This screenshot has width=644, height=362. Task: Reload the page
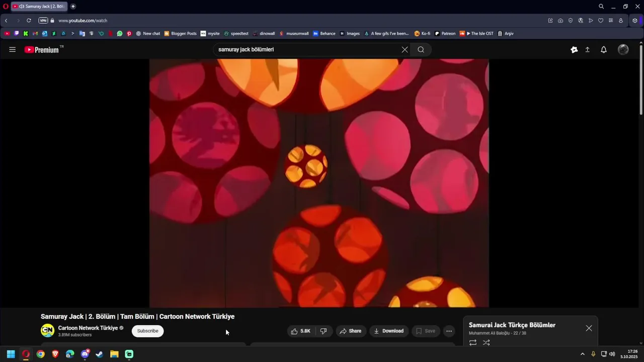click(x=29, y=21)
